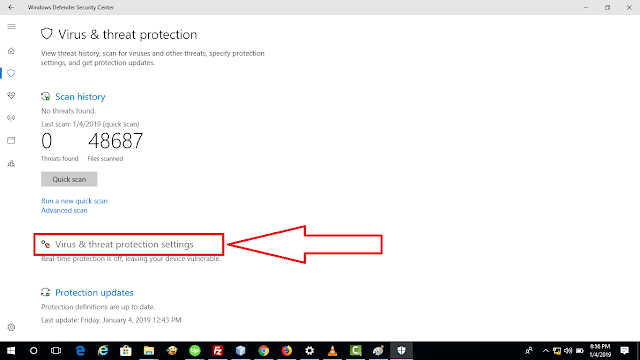Open Settings gear at sidebar bottom
Screen dimensions: 640x360
11,327
